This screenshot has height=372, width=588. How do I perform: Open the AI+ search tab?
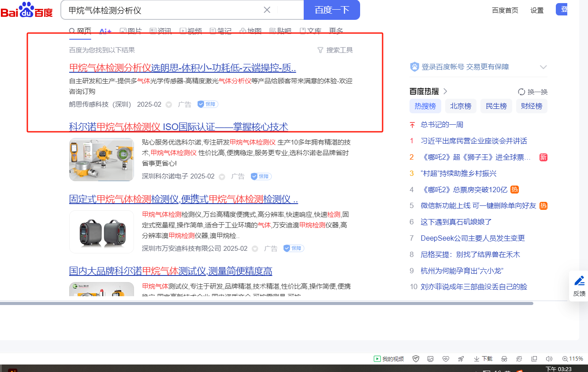tap(105, 31)
